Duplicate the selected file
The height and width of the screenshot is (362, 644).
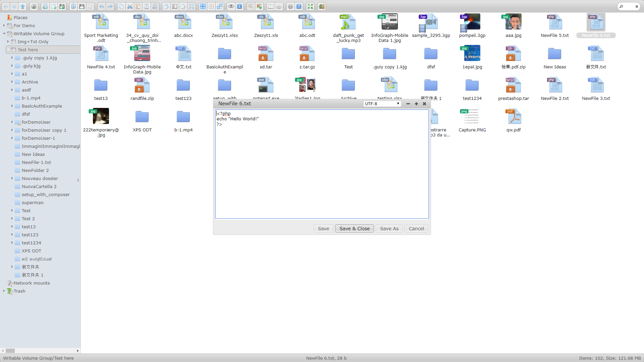166,6
